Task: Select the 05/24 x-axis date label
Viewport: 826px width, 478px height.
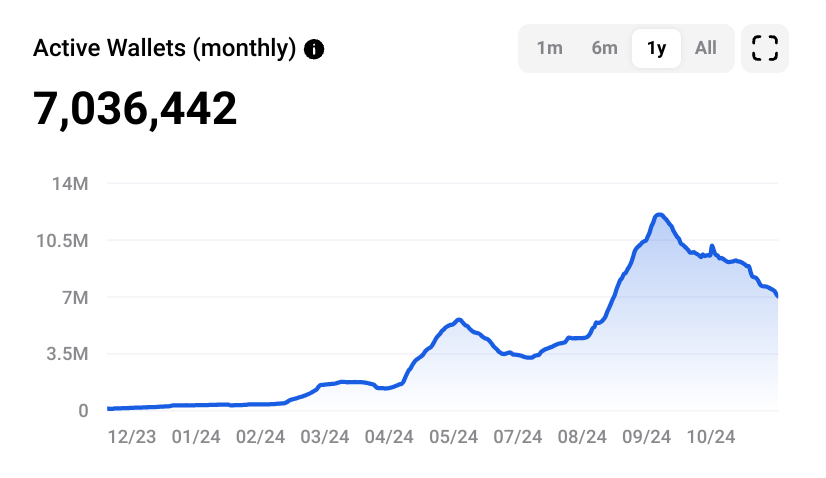Action: [x=454, y=437]
